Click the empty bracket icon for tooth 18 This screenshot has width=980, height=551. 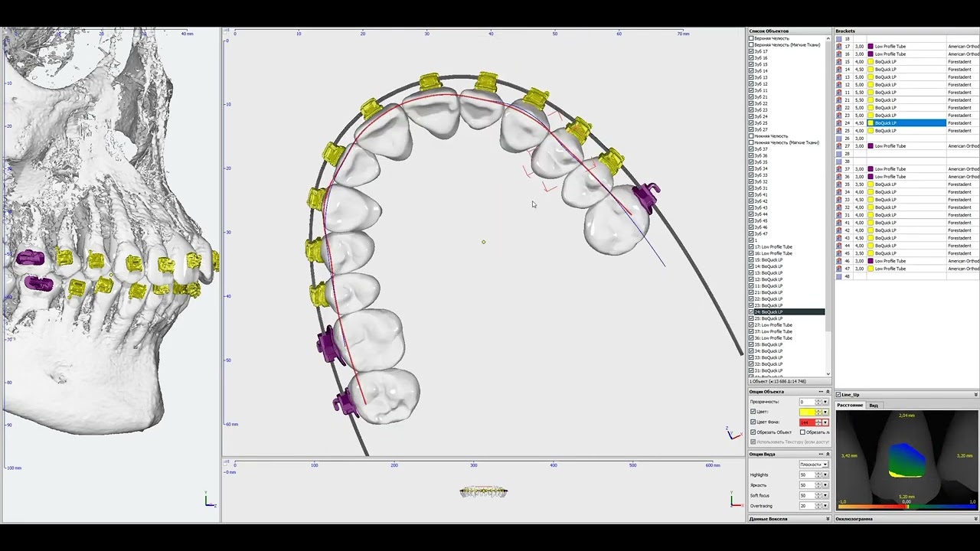click(839, 39)
